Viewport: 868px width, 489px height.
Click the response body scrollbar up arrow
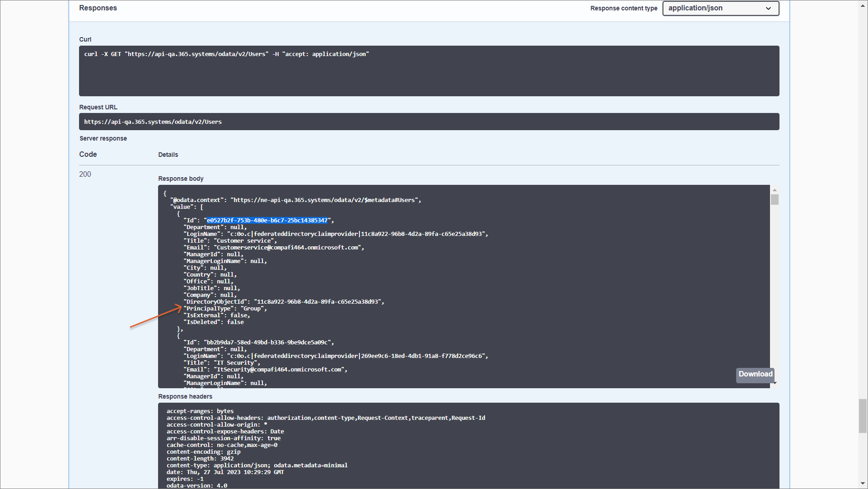[x=775, y=190]
